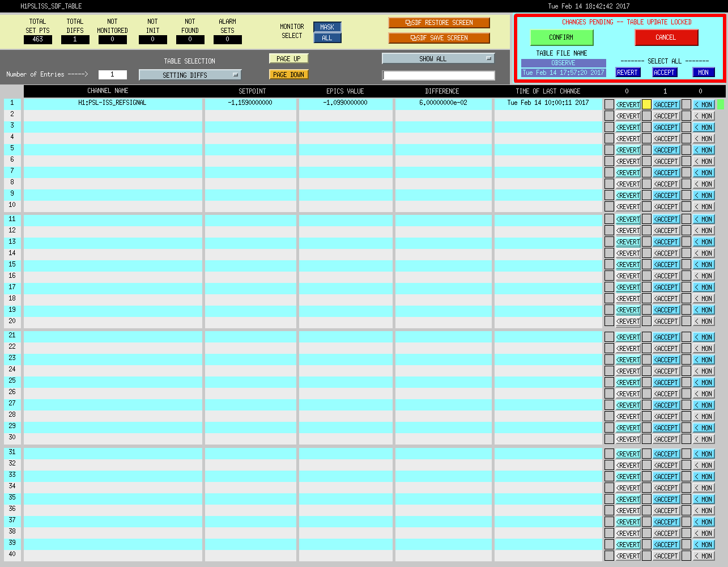The width and height of the screenshot is (728, 567).
Task: Click the MON button in row 10
Action: (x=704, y=207)
